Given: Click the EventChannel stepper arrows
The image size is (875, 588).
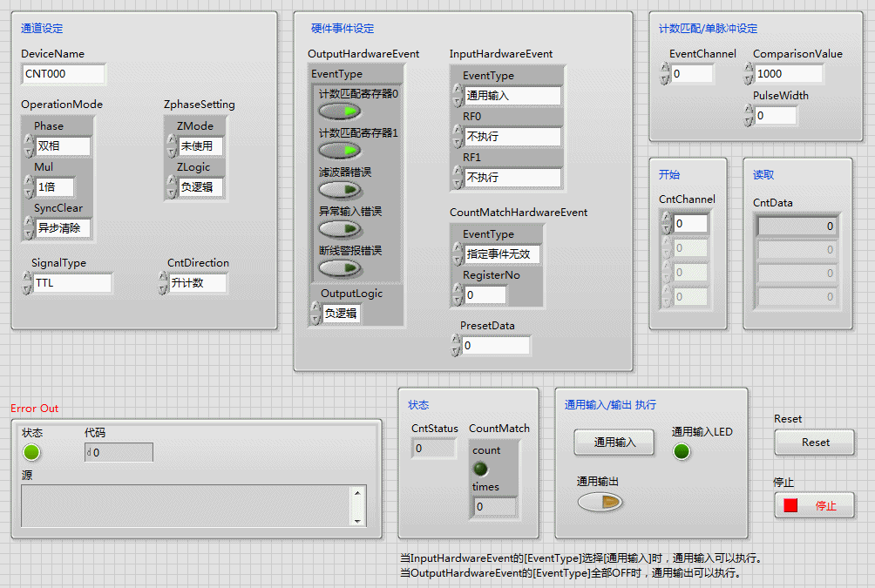Looking at the screenshot, I should (665, 74).
